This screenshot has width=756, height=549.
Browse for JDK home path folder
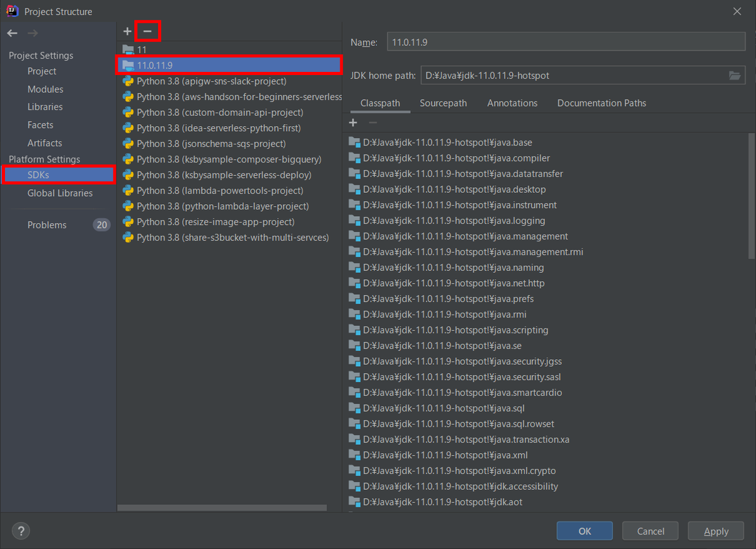click(x=735, y=76)
